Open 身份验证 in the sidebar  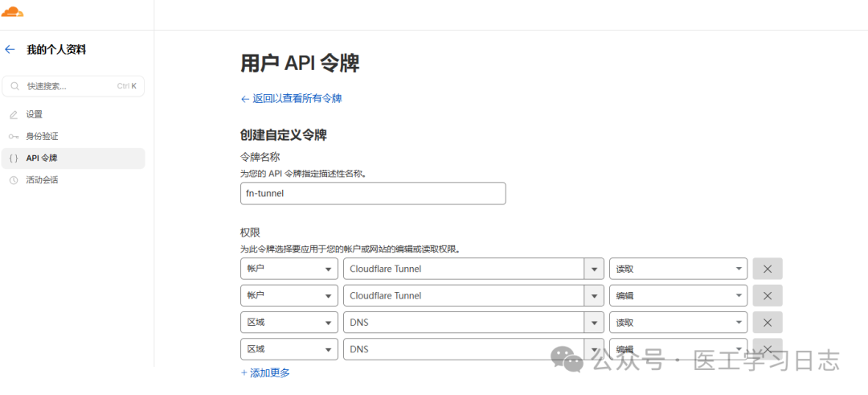(73, 136)
